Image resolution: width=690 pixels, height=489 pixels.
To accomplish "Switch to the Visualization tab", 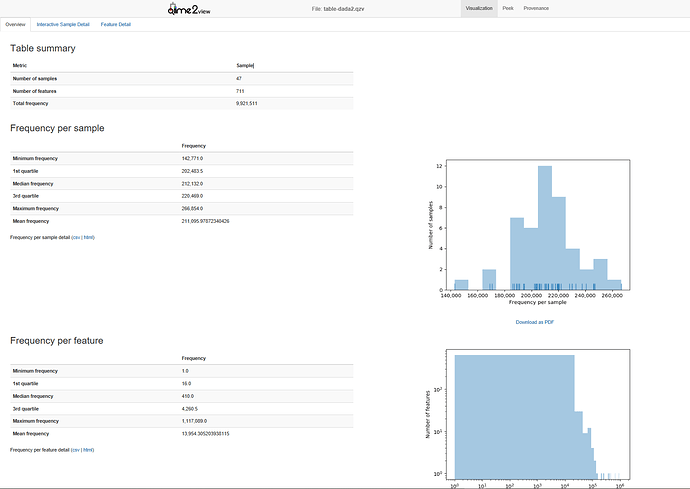I will point(479,7).
